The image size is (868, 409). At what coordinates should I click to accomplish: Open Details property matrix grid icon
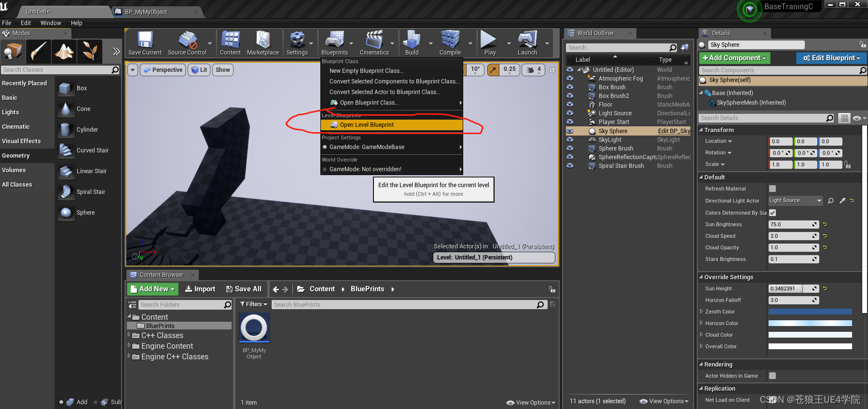click(844, 118)
